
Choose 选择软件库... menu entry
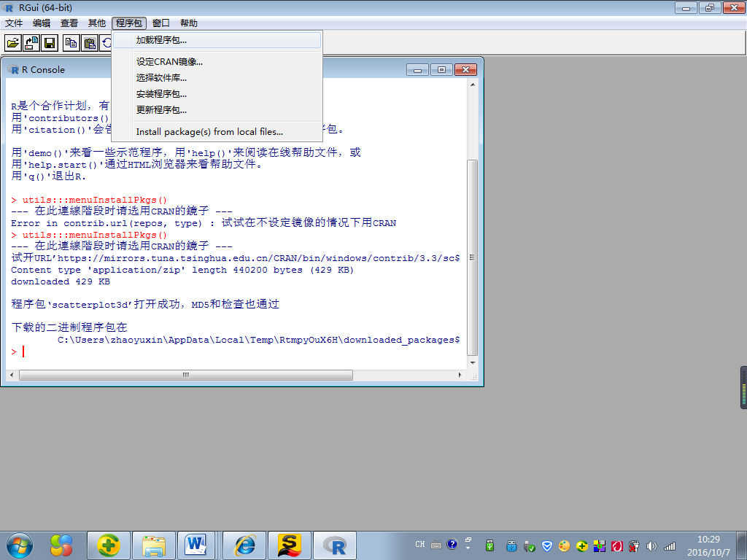(217, 77)
